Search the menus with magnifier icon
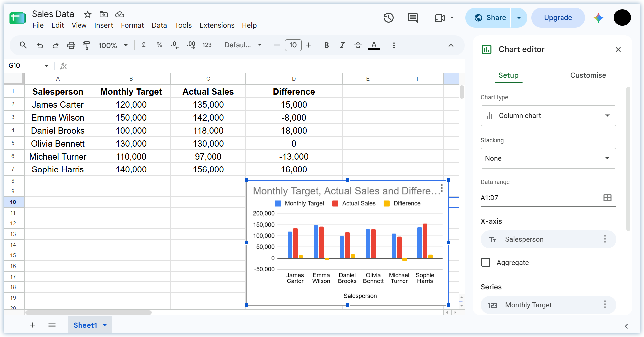This screenshot has height=337, width=644. click(x=23, y=45)
